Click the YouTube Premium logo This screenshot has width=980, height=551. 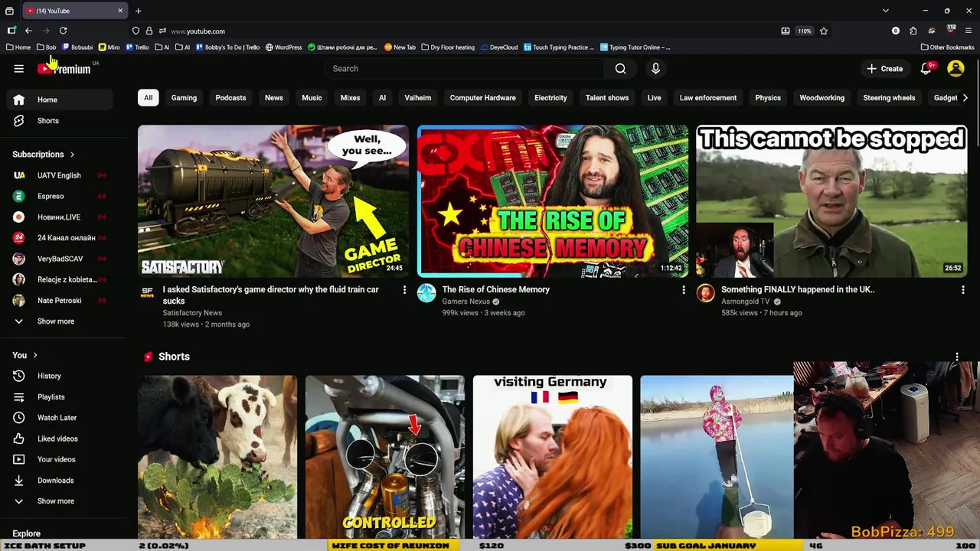point(64,68)
